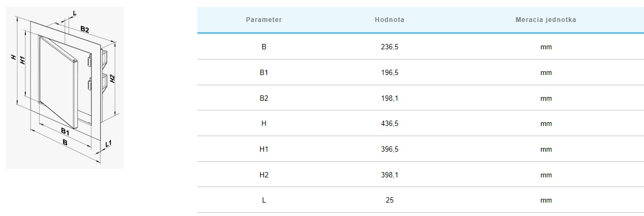644x216 pixels.
Task: Click the value 25 in L row
Action: pos(390,200)
